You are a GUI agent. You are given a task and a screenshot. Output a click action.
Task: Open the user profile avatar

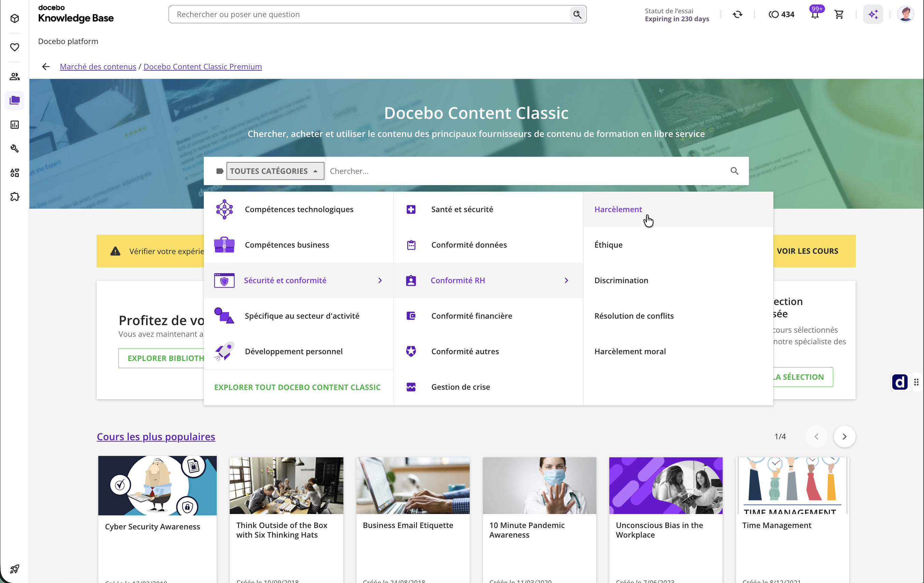[906, 15]
